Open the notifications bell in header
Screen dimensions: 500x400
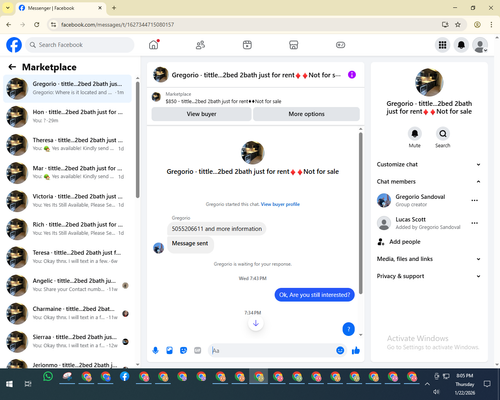461,45
